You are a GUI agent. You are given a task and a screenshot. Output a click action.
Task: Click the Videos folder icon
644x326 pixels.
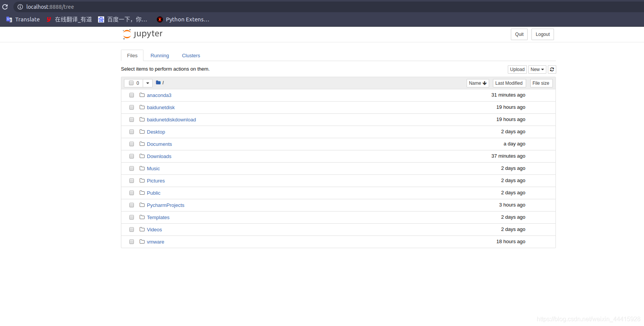click(142, 229)
